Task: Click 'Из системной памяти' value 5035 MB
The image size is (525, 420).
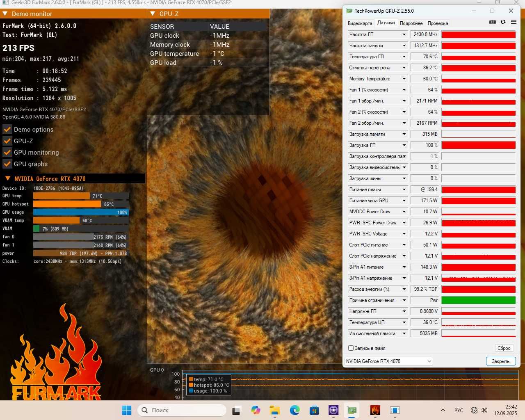Action: click(425, 333)
